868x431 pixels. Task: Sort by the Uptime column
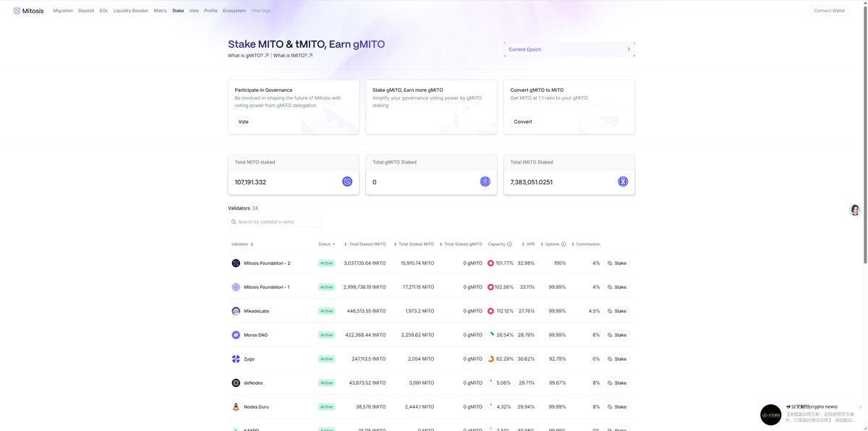point(550,244)
